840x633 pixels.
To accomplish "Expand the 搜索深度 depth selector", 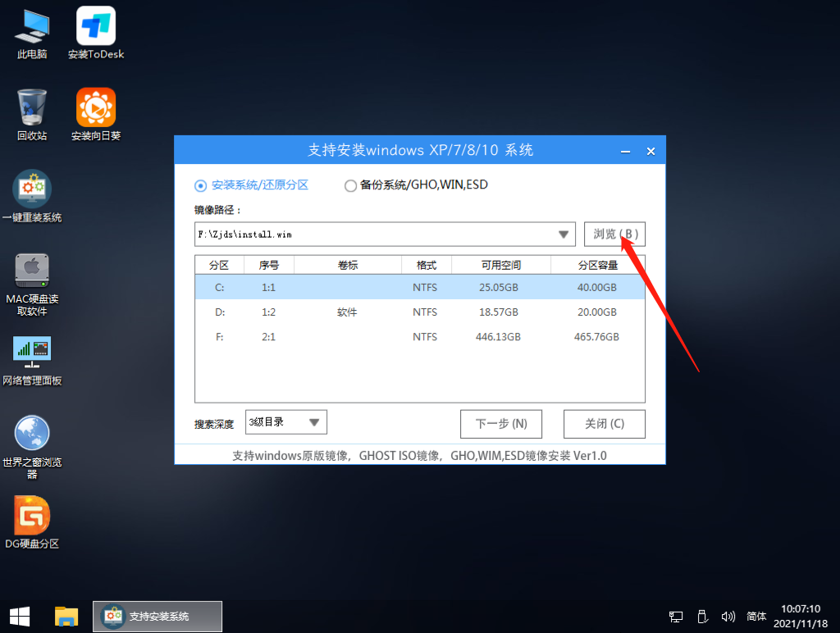I will coord(314,421).
